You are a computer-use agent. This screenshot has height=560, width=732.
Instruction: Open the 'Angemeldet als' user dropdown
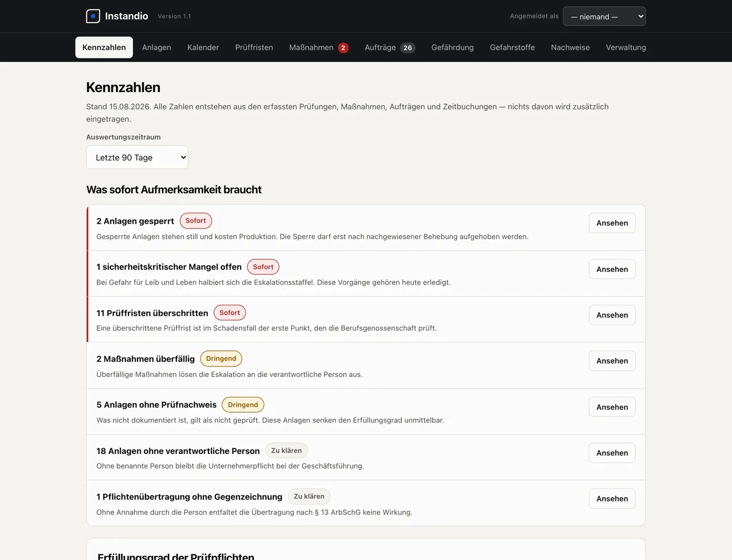click(604, 16)
